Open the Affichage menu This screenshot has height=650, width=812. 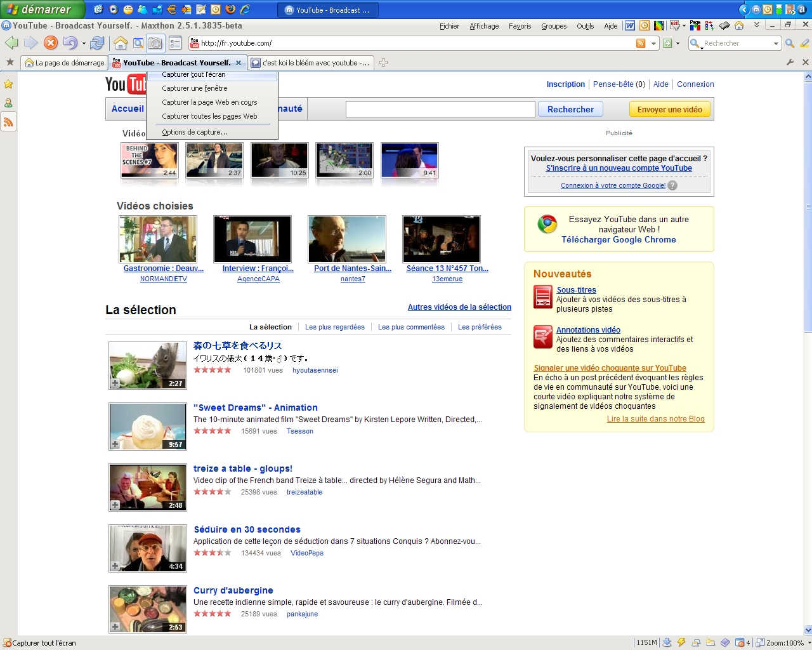[x=484, y=26]
